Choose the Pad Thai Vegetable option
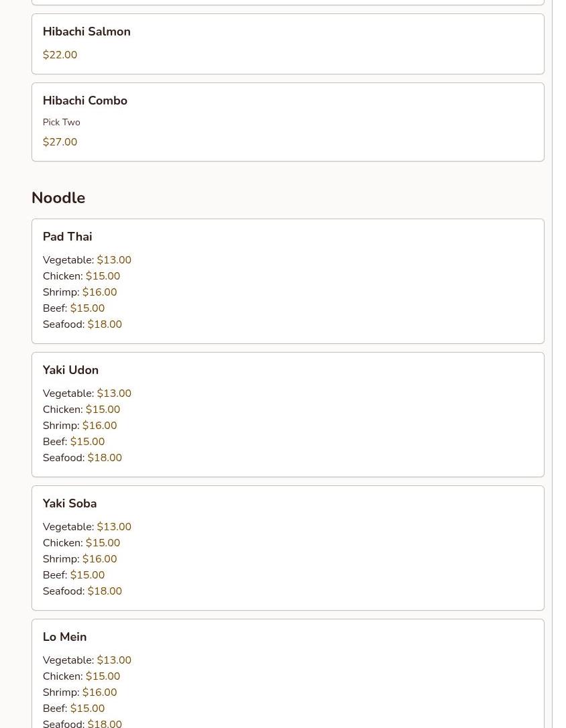566x728 pixels. (x=87, y=260)
